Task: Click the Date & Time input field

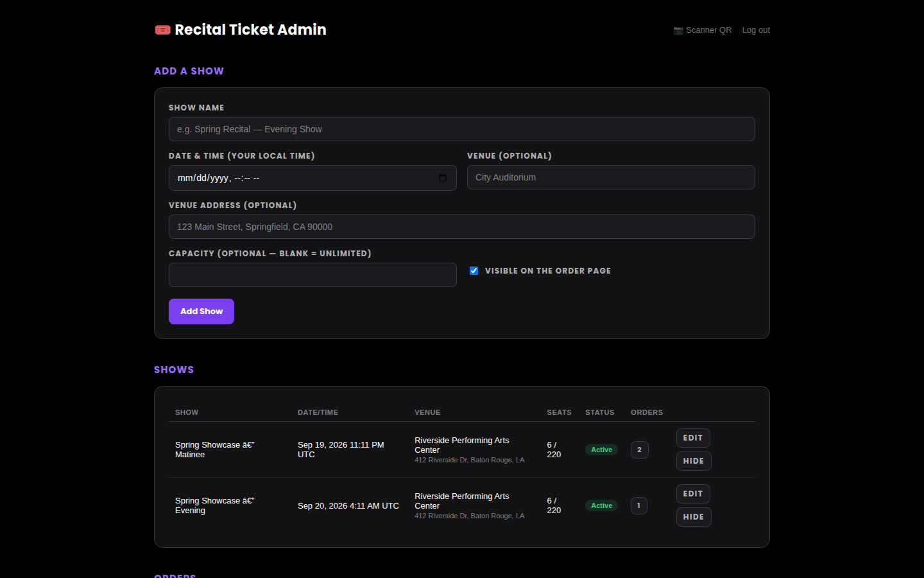Action: tap(312, 178)
